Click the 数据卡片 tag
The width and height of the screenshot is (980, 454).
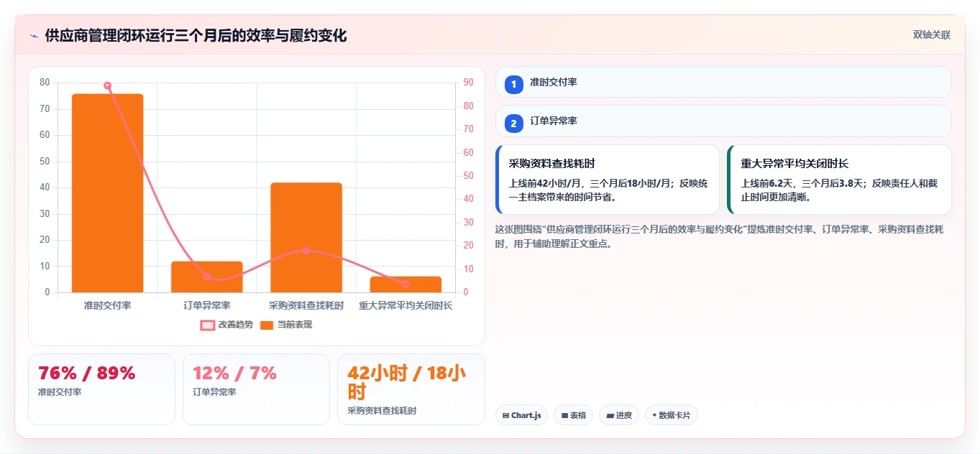click(x=672, y=415)
